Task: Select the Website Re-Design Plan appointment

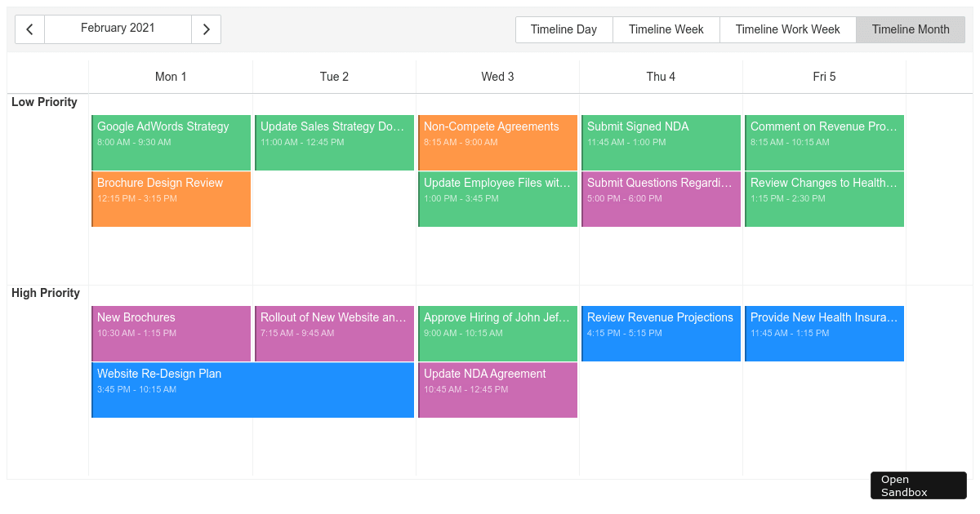Action: click(x=252, y=390)
